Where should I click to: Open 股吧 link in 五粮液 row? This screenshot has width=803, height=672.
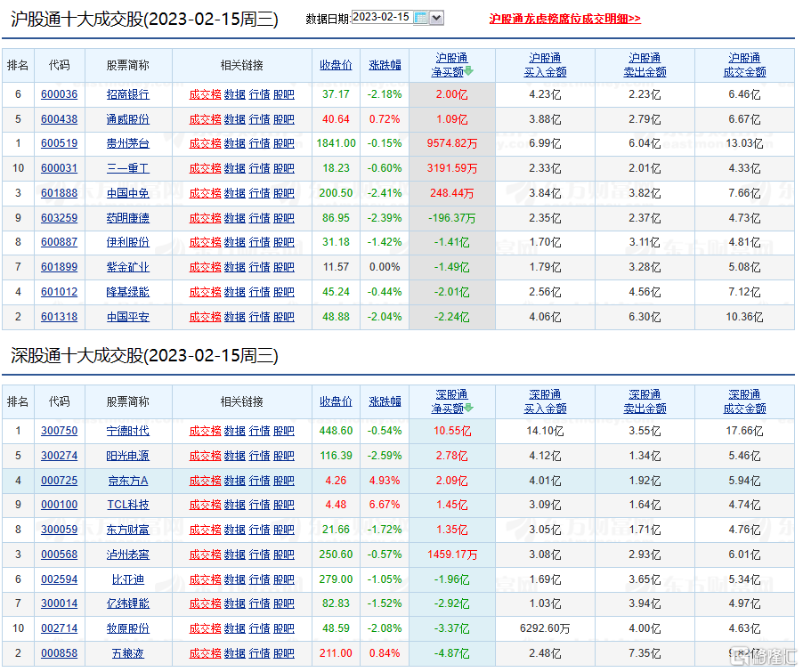(284, 653)
